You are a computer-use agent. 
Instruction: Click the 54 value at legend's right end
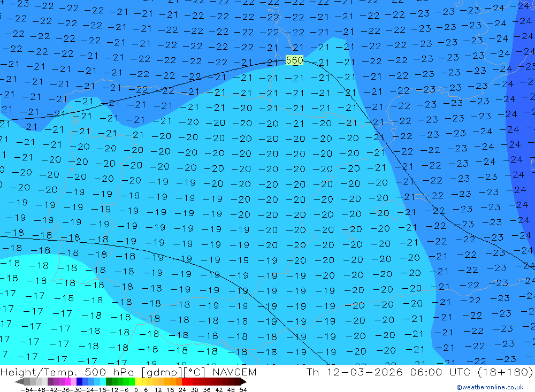click(x=243, y=390)
